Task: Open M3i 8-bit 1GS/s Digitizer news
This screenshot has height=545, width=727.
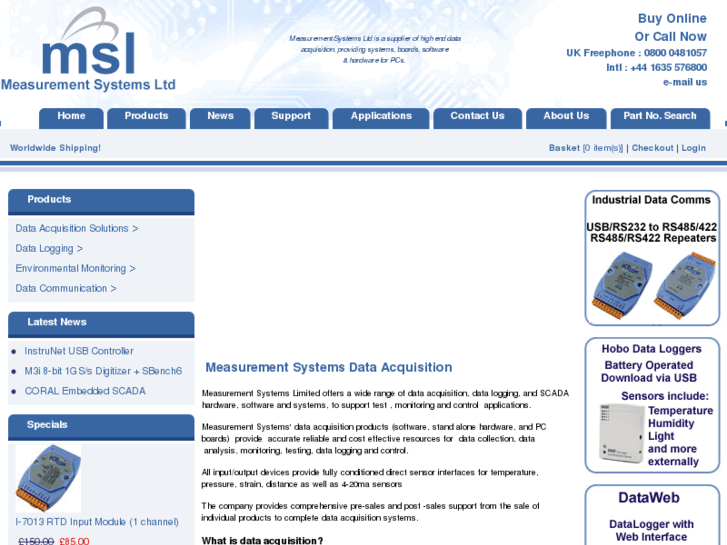Action: 103,371
